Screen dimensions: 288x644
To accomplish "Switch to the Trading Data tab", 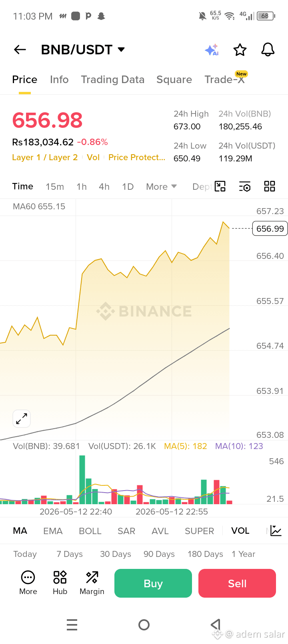I will click(113, 80).
